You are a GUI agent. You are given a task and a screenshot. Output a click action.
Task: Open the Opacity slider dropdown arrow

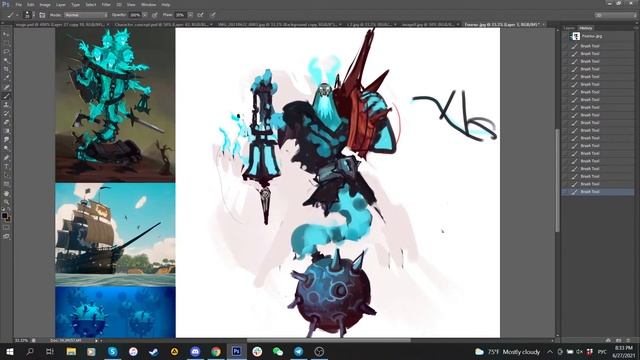145,15
